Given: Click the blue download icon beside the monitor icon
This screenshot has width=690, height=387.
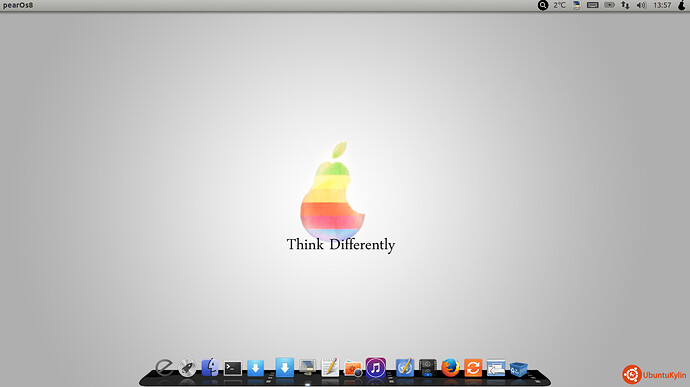Looking at the screenshot, I should [285, 367].
